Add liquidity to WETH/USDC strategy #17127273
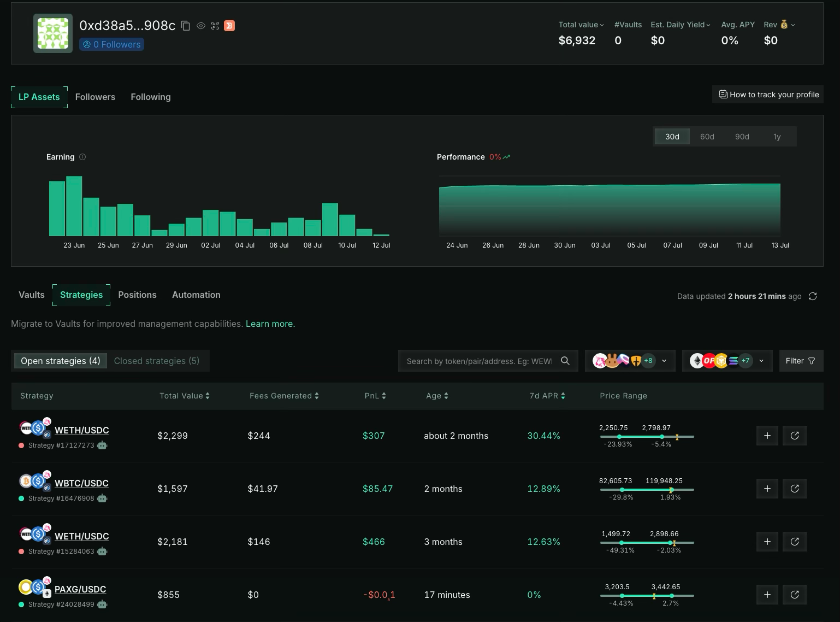This screenshot has width=840, height=622. click(767, 436)
